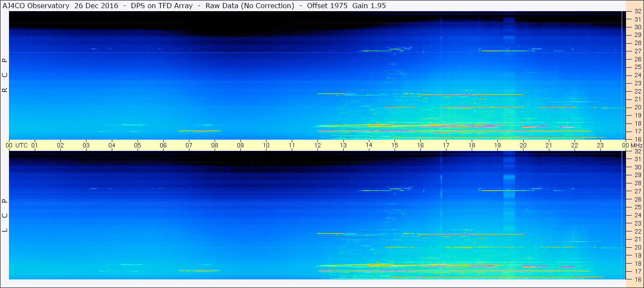The height and width of the screenshot is (288, 644).
Task: Click the 20 hour label on time axis
Action: (x=523, y=145)
